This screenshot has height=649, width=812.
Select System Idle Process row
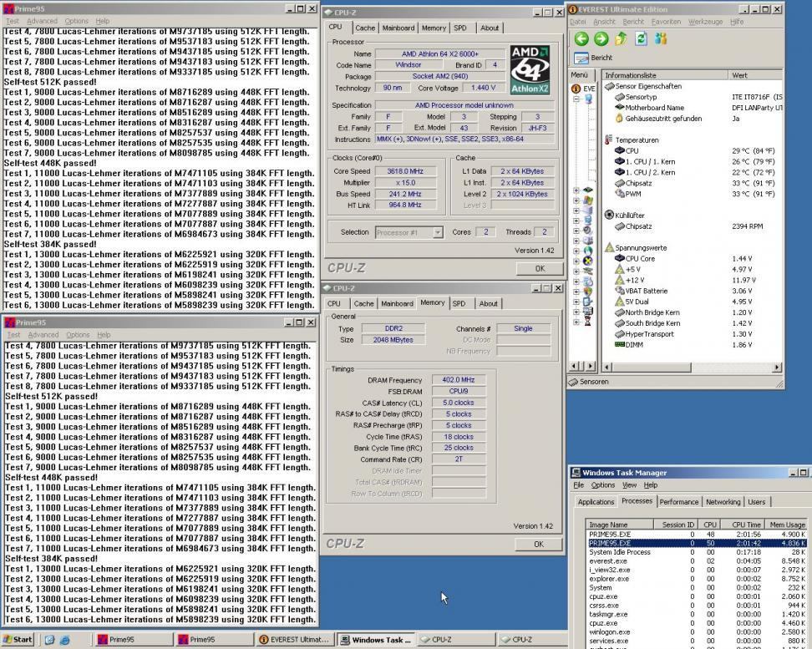point(697,552)
